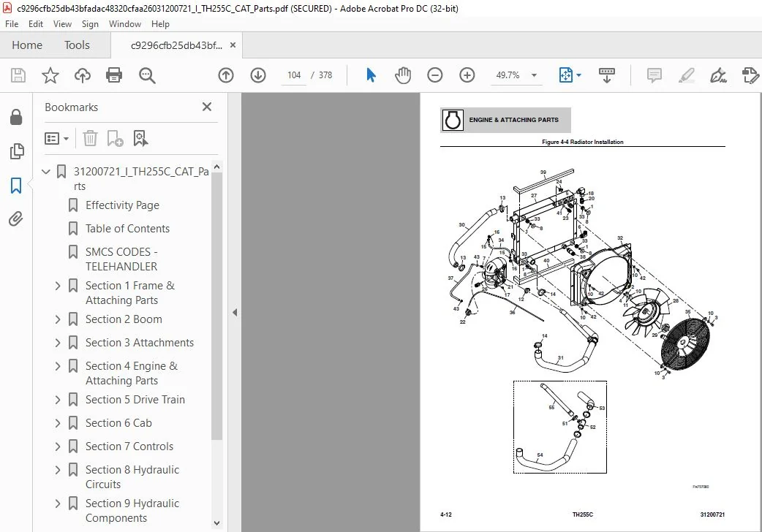Image resolution: width=762 pixels, height=532 pixels.
Task: Expand Section 4 Engine & Attaching Parts
Action: click(x=58, y=366)
